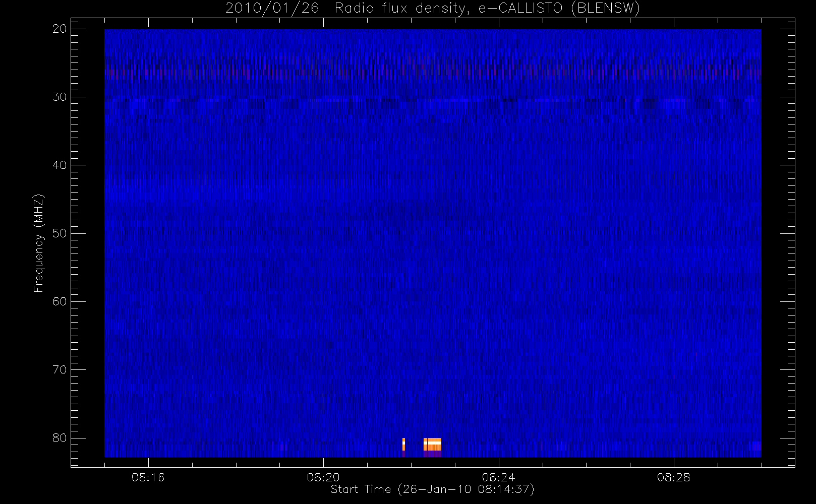
Task: Click the 60 MHz frequency tick label
Action: coord(60,301)
